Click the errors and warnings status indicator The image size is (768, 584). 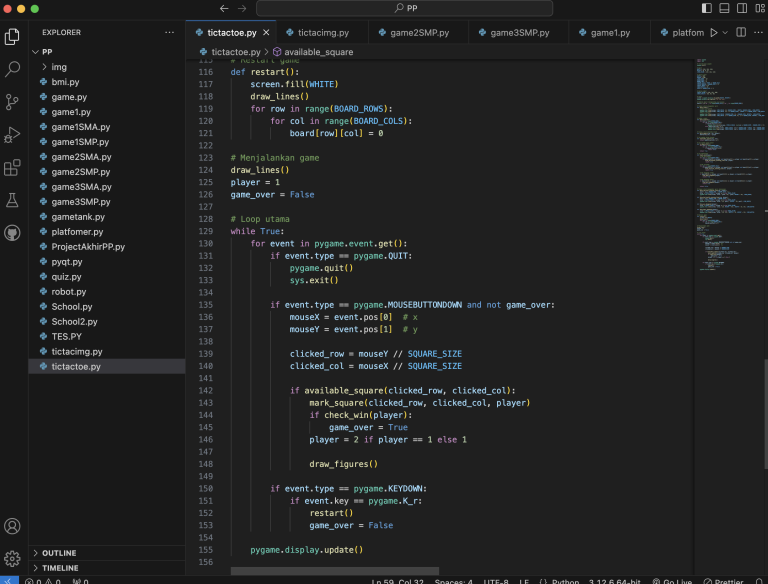point(43,582)
